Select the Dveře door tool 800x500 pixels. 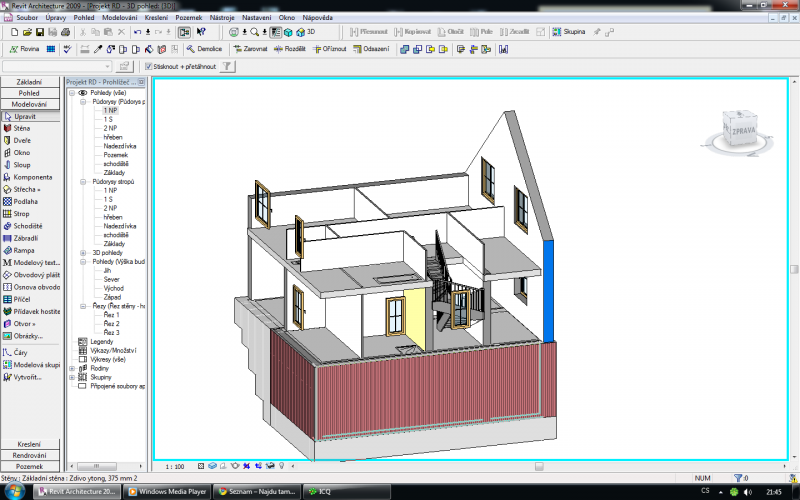[22, 141]
